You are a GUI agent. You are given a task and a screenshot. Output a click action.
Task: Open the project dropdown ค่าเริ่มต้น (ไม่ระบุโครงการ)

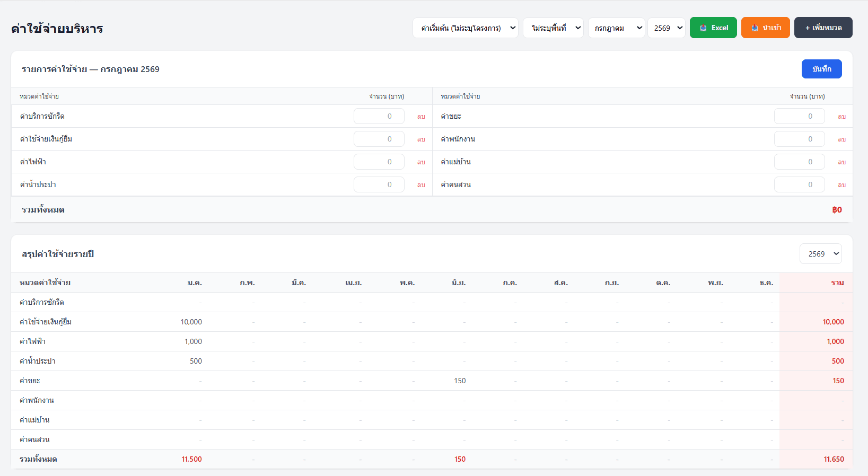click(x=466, y=28)
